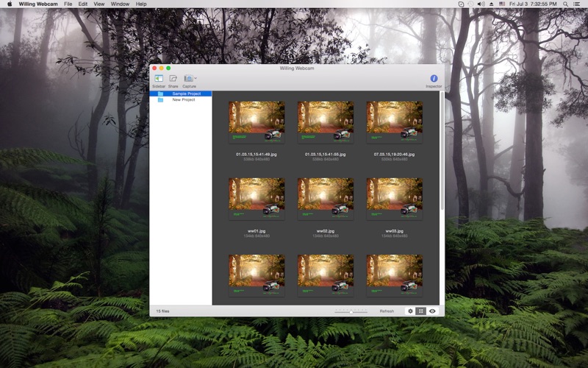The height and width of the screenshot is (368, 588).
Task: Open settings gear in status bar
Action: click(x=410, y=311)
